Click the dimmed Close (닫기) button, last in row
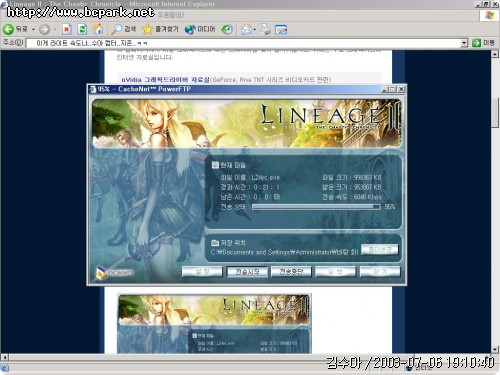500x375 pixels. [380, 272]
